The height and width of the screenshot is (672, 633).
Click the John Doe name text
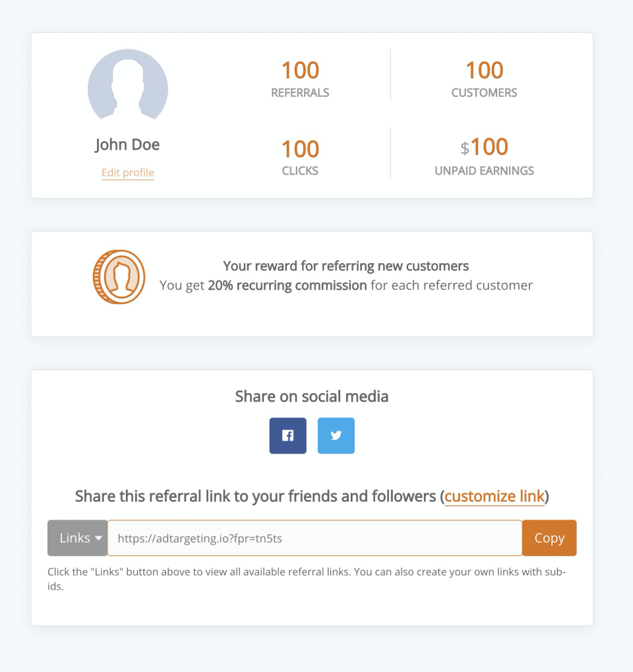[127, 145]
